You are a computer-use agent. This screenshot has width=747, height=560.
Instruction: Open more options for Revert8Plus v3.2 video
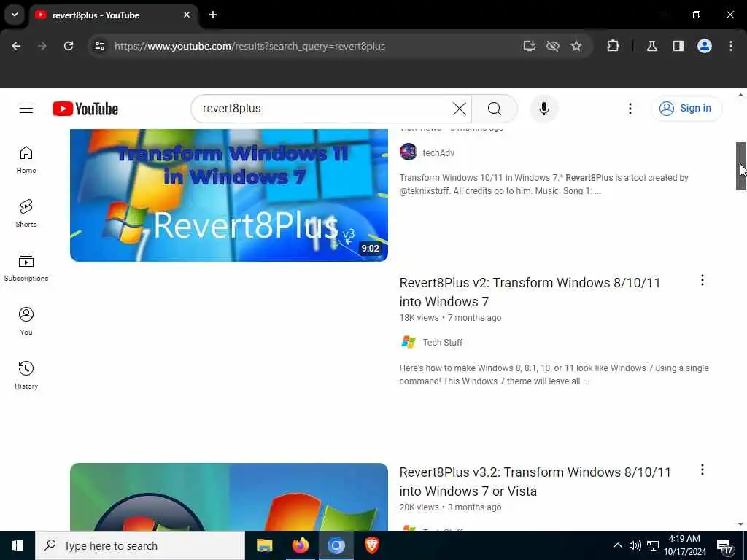(702, 470)
